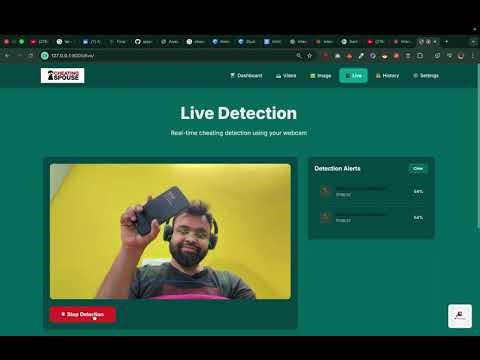Viewport: 480px width, 360px height.
Task: Open the tab search dropdown arrow
Action: click(x=473, y=42)
